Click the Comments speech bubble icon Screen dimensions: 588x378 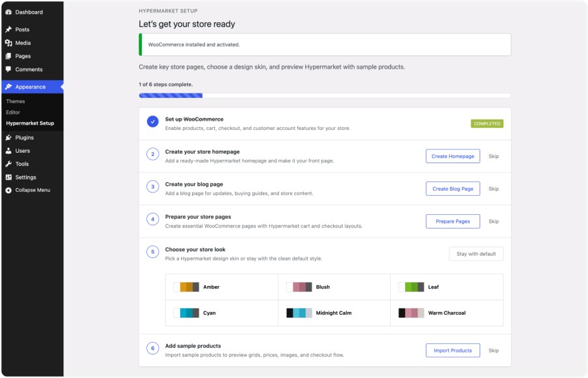(x=8, y=69)
